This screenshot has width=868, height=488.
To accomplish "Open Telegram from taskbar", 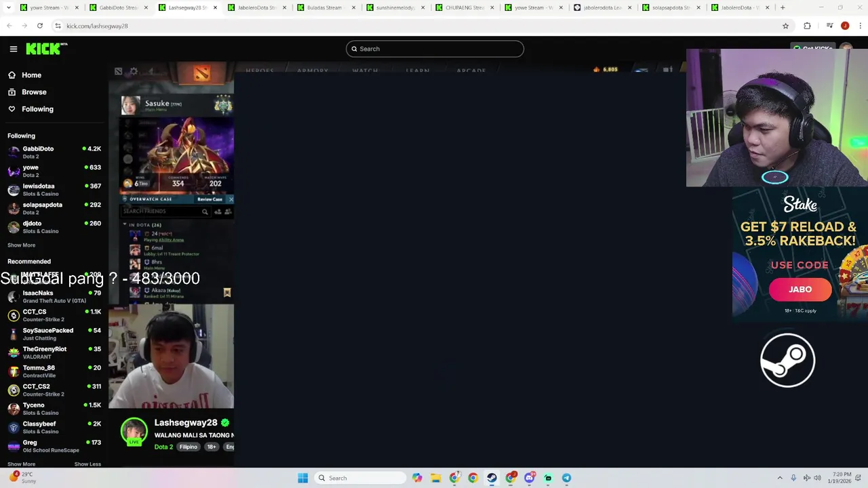I will point(566,478).
